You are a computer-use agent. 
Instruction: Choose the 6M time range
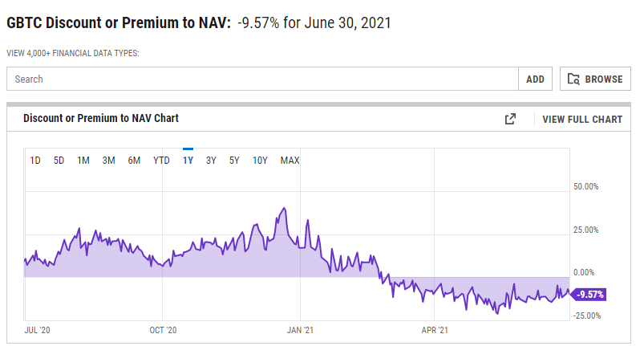point(134,161)
